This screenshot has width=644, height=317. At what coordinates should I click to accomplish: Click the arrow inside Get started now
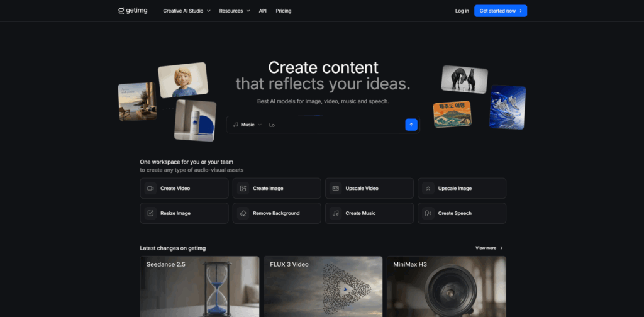pos(521,11)
